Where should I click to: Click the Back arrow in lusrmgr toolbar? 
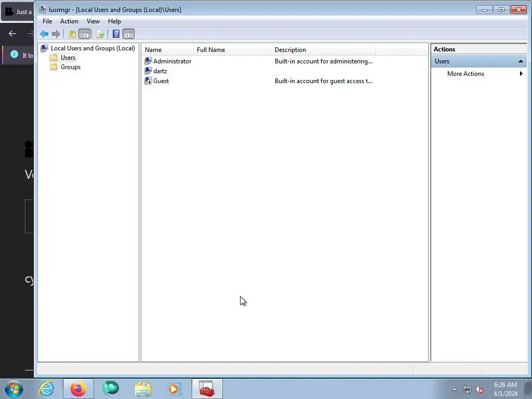coord(44,34)
